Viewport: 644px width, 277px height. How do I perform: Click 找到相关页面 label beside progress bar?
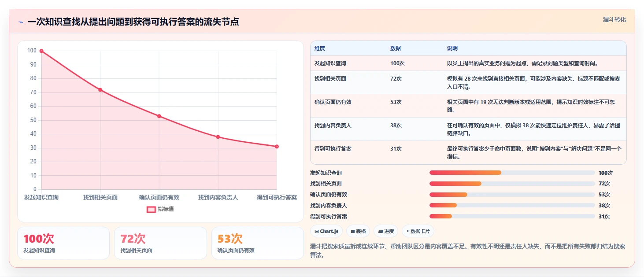(326, 184)
